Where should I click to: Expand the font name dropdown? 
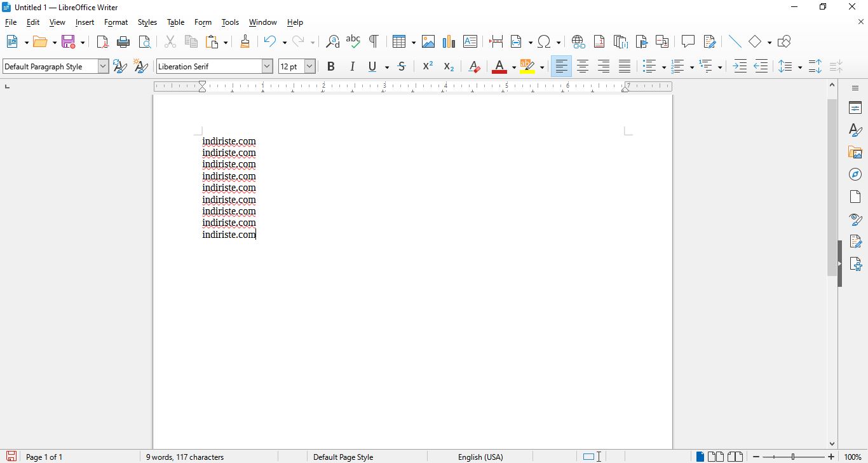coord(268,66)
